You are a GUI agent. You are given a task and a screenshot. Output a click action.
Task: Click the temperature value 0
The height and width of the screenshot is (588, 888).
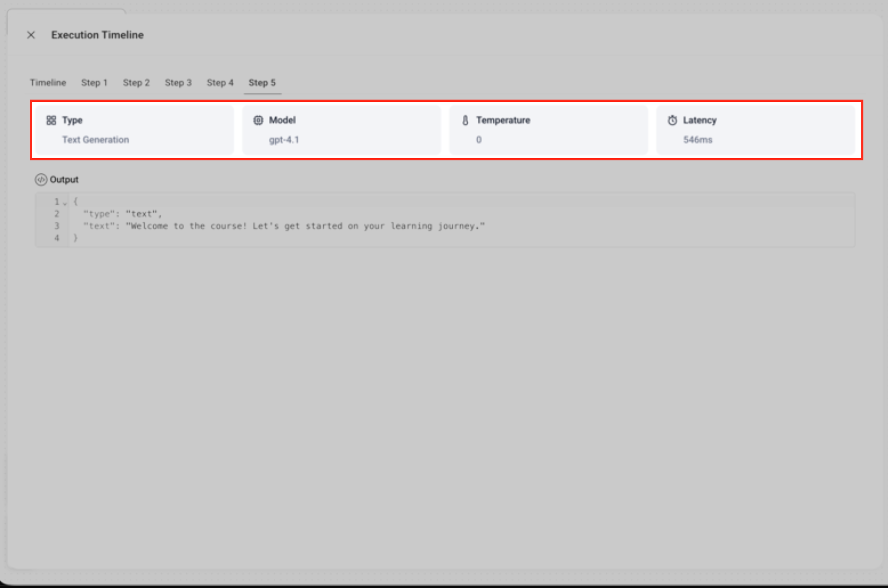pos(478,140)
